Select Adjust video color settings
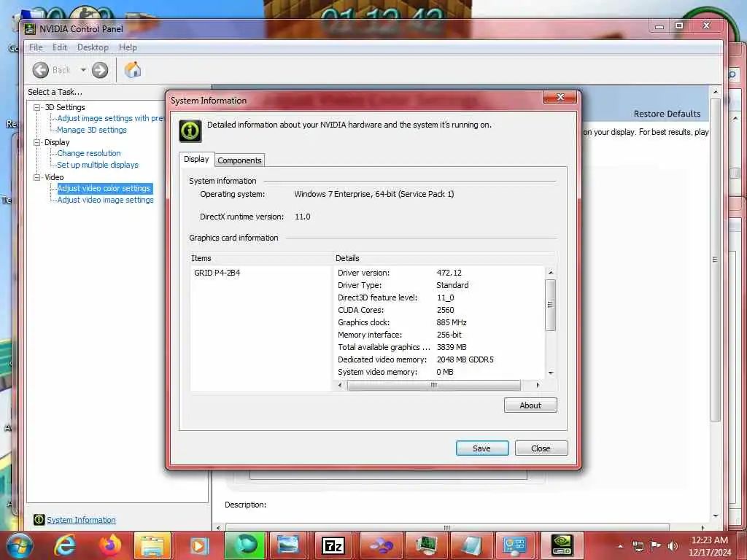 tap(104, 189)
